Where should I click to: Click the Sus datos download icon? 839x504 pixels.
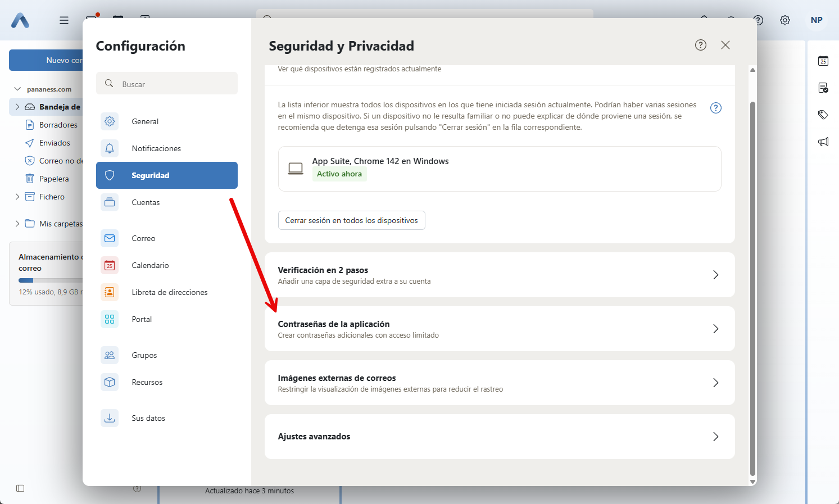click(x=110, y=418)
